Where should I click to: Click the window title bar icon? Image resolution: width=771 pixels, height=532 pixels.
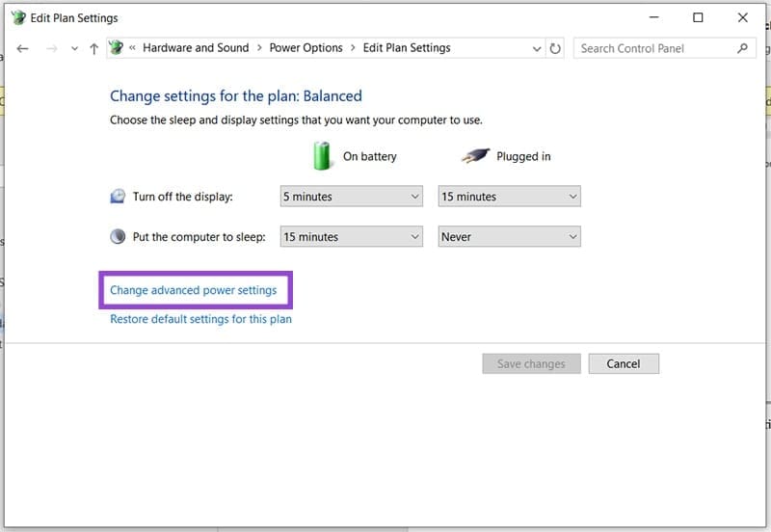pyautogui.click(x=18, y=17)
